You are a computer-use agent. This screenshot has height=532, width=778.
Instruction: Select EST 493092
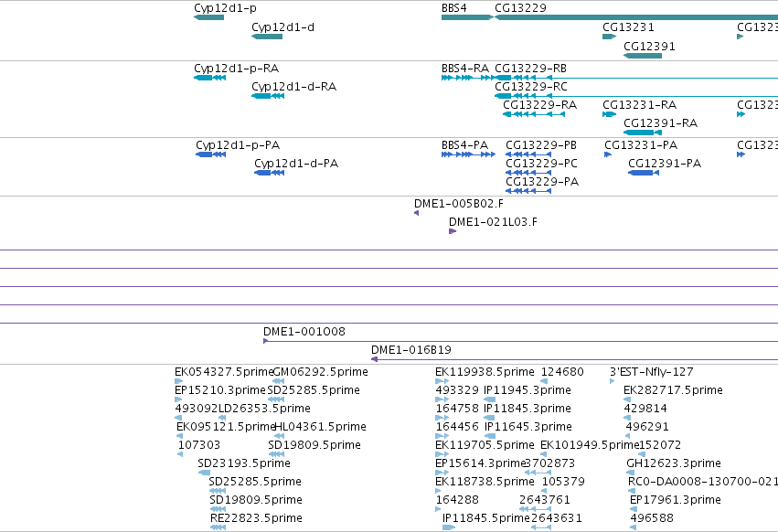click(x=178, y=418)
